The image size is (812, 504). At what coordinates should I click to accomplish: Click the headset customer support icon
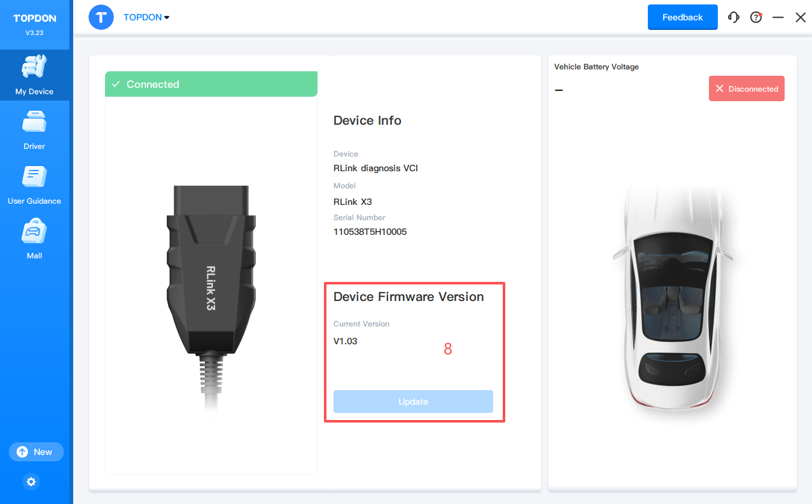tap(734, 17)
